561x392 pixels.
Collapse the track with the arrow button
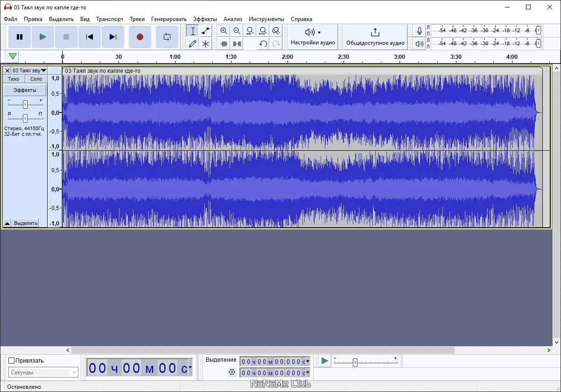pyautogui.click(x=7, y=223)
